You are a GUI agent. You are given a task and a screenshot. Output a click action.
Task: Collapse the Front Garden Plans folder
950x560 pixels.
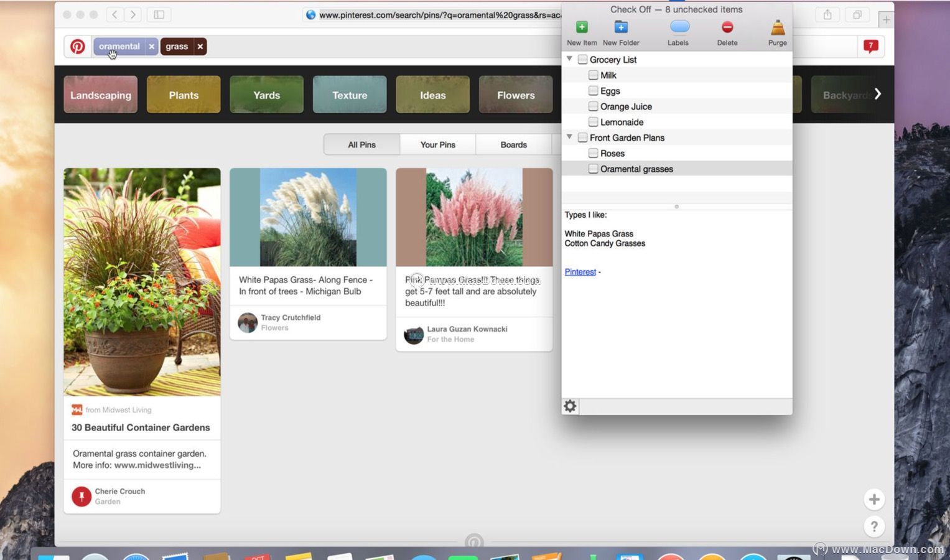coord(569,136)
